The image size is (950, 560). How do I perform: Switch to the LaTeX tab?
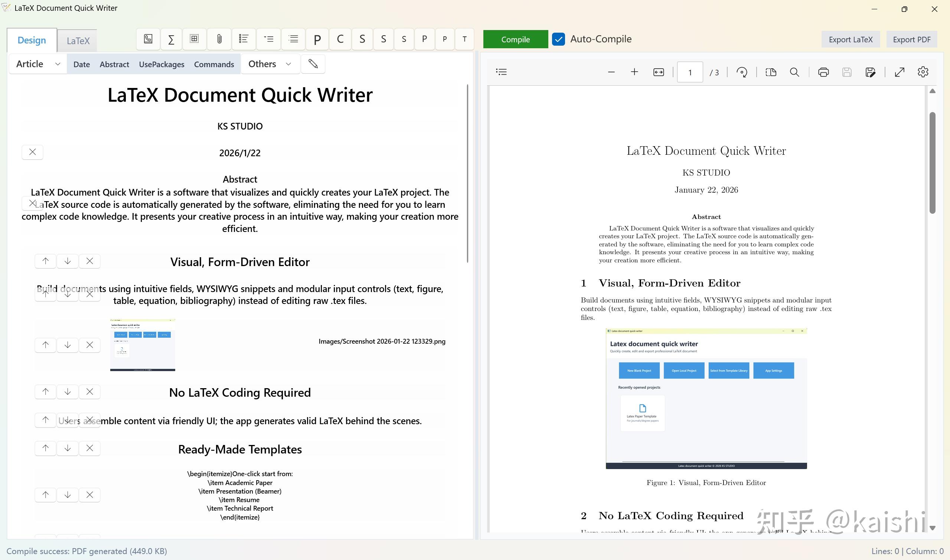click(x=78, y=41)
